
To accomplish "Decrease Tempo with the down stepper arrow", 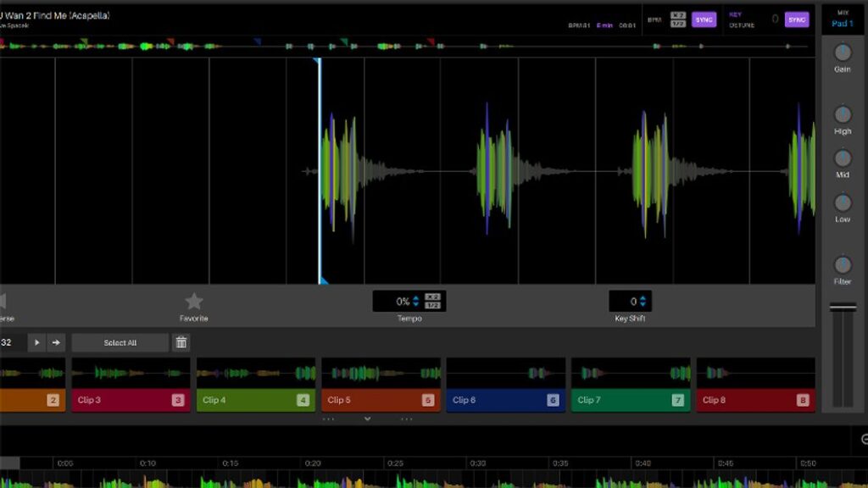I will [415, 305].
